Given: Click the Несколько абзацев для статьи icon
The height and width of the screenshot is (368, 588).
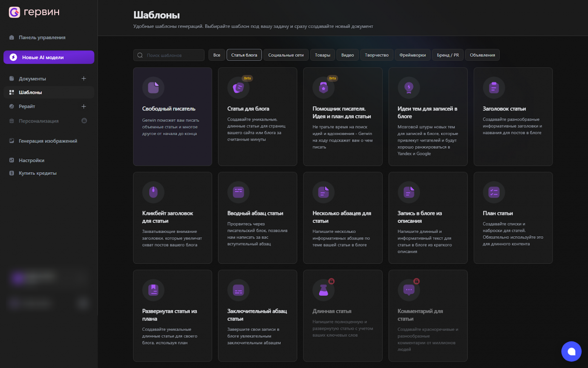Looking at the screenshot, I should click(x=323, y=192).
